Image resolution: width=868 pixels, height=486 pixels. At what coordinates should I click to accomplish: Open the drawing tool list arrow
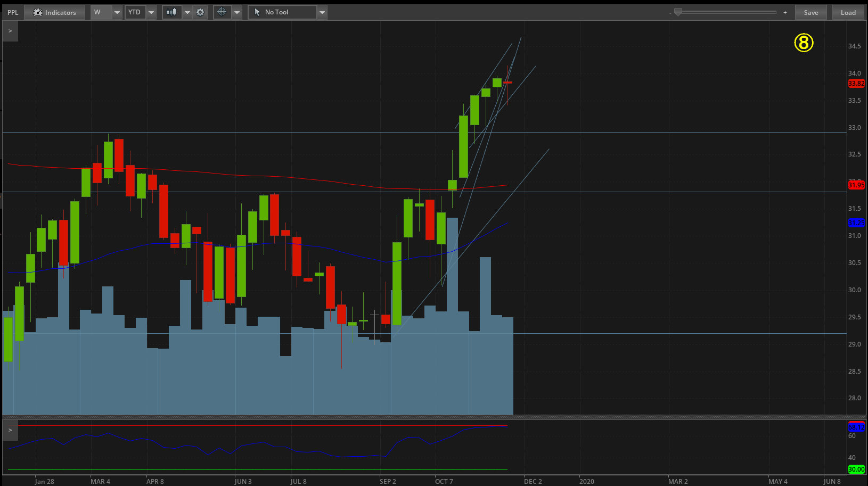point(322,12)
